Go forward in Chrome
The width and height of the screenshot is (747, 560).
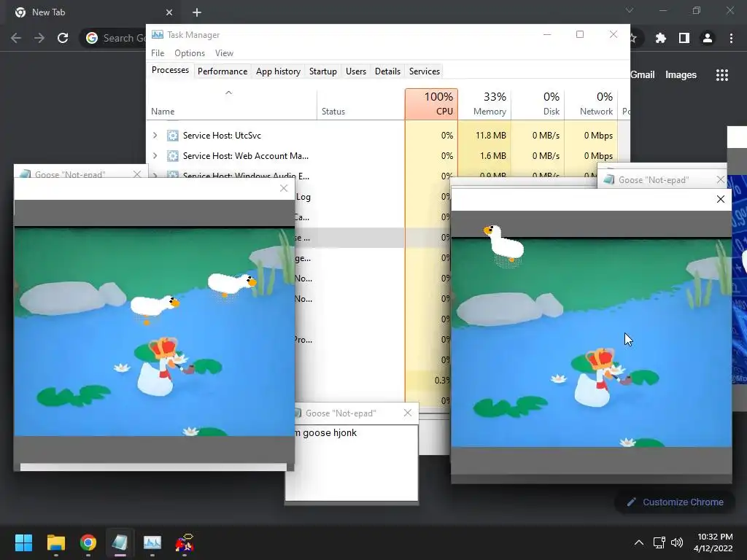coord(39,38)
